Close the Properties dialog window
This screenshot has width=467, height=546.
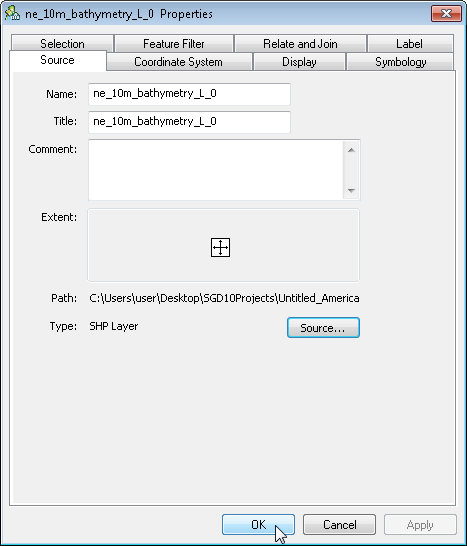[446, 14]
